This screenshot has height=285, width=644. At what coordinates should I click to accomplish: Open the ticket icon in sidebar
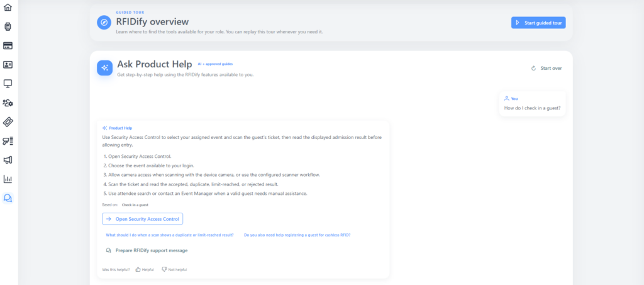click(x=8, y=121)
